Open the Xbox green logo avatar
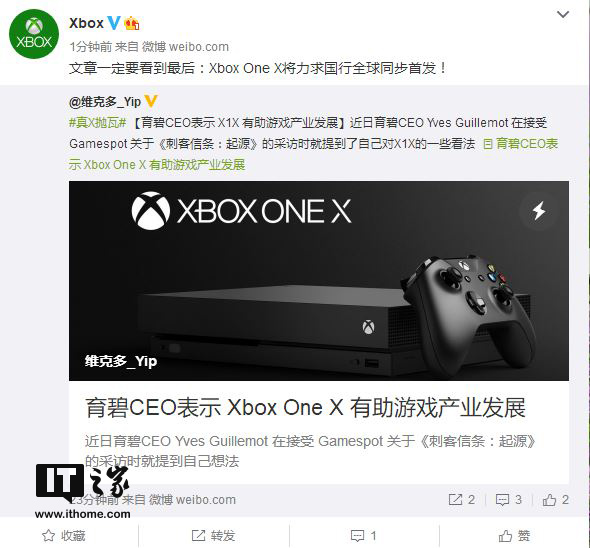 pos(34,34)
